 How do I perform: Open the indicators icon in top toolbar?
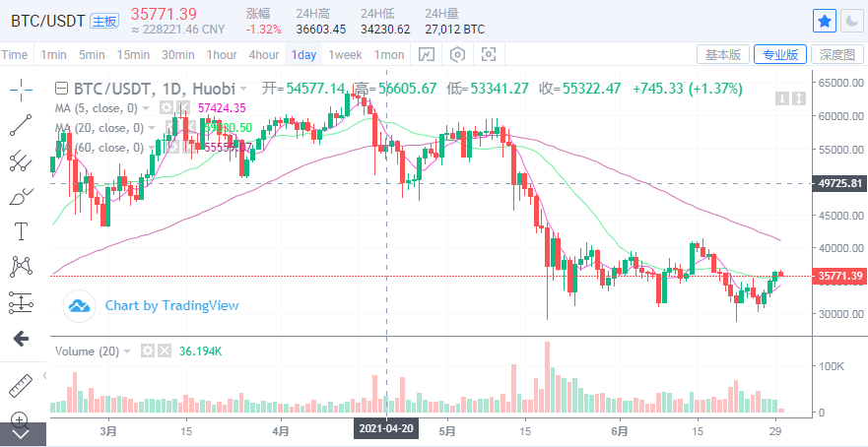[426, 54]
